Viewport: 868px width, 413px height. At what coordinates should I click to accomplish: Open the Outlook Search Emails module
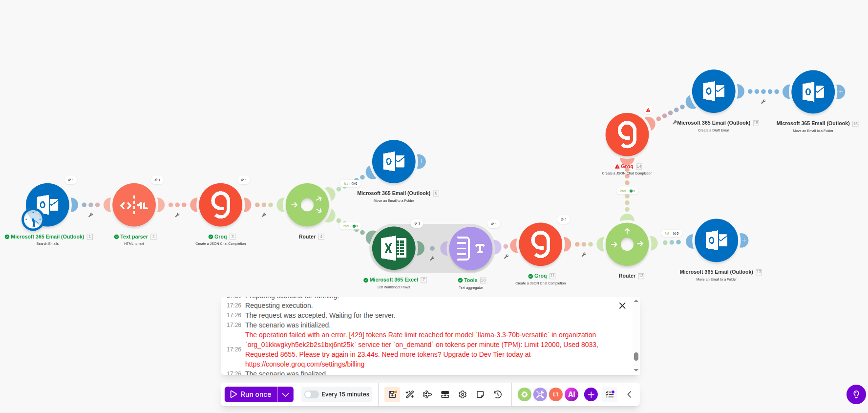47,205
